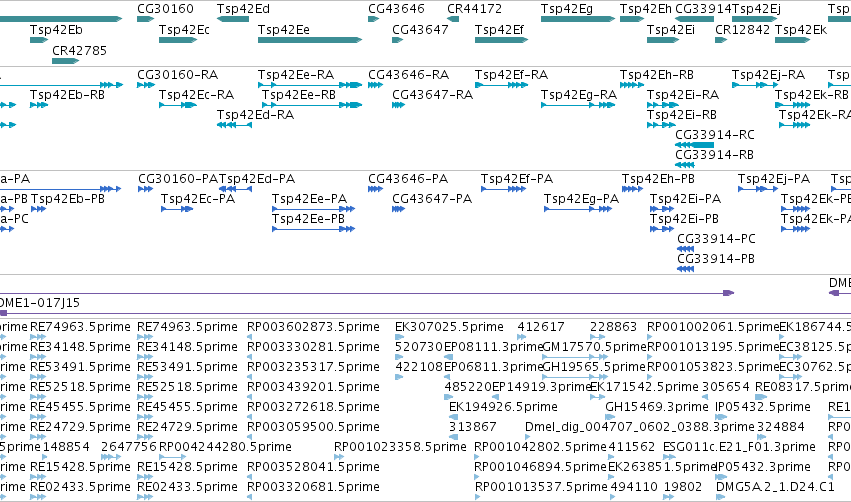Select EST RP004244280.5prime label
This screenshot has height=502, width=851.
click(x=225, y=447)
